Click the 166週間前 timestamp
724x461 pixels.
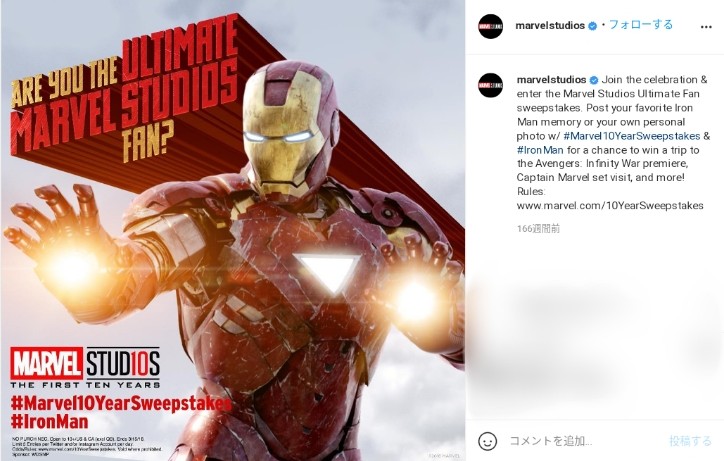pos(538,228)
